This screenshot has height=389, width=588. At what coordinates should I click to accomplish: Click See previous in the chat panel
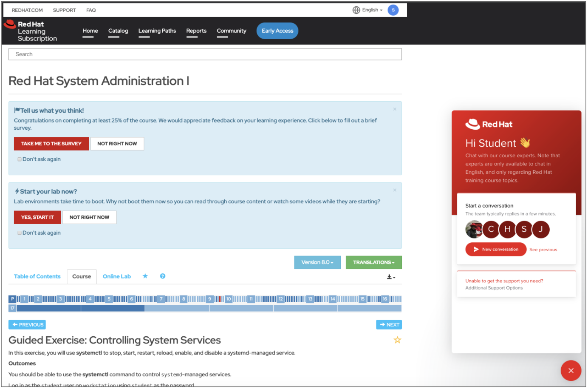tap(543, 250)
